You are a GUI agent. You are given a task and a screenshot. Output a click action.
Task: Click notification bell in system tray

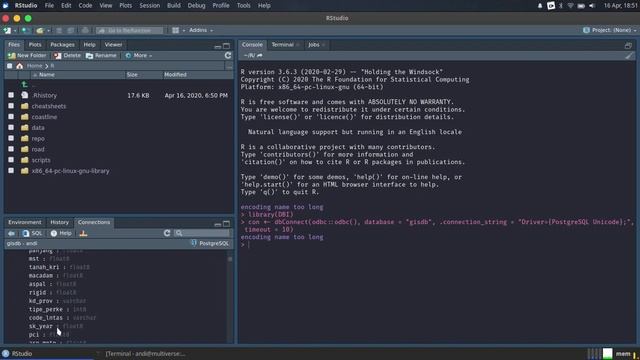click(x=540, y=6)
